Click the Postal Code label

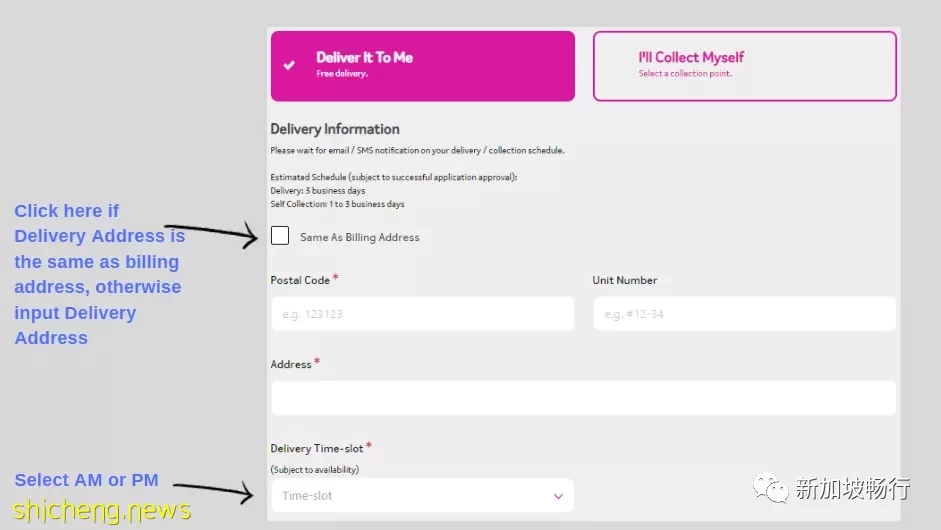pyautogui.click(x=300, y=280)
